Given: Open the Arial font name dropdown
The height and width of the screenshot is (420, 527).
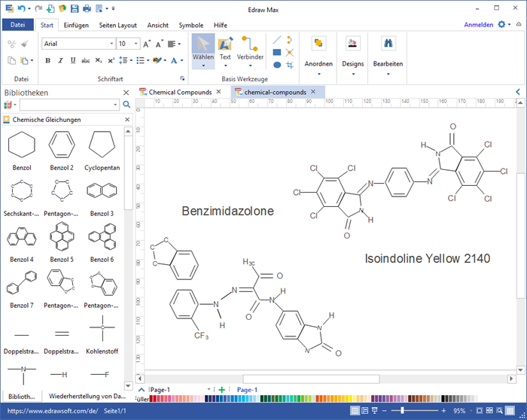Looking at the screenshot, I should pyautogui.click(x=111, y=44).
